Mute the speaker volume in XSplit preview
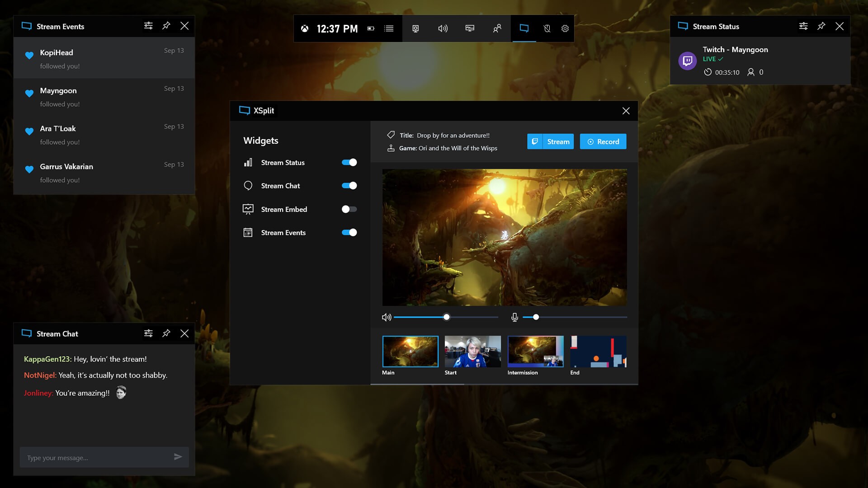This screenshot has height=488, width=868. click(387, 317)
